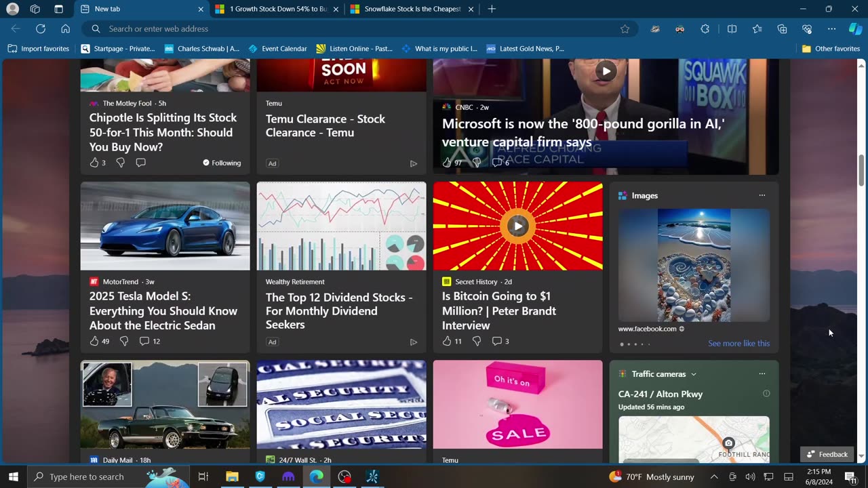Open the Windows Start menu
868x488 pixels.
coord(14,476)
